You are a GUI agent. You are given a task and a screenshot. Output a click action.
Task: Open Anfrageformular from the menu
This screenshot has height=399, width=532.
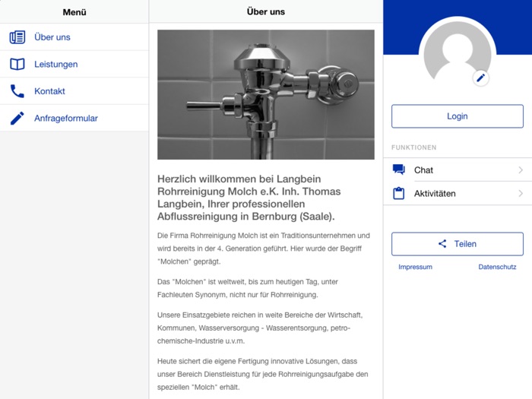click(74, 118)
